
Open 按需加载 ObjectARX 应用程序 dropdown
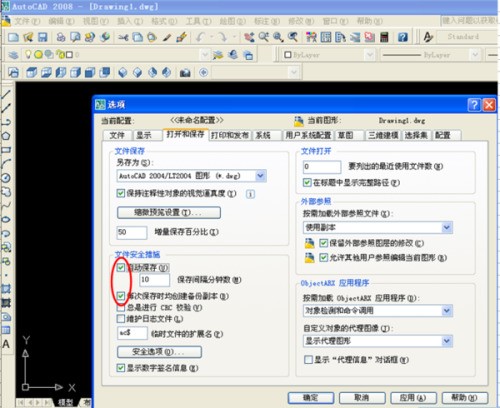(x=447, y=311)
